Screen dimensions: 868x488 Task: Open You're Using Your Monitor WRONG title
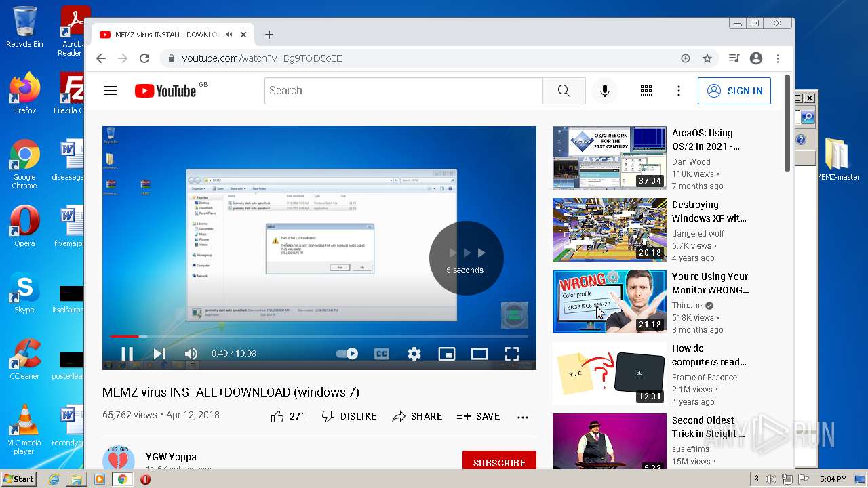(710, 283)
